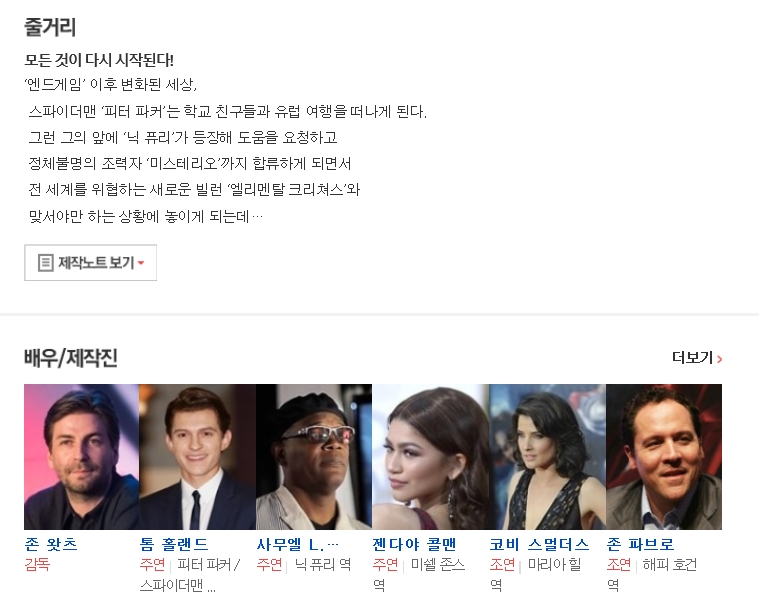Screen dimensions: 759x615
Task: Follow the 존 왓츠 name link
Action: [51, 544]
